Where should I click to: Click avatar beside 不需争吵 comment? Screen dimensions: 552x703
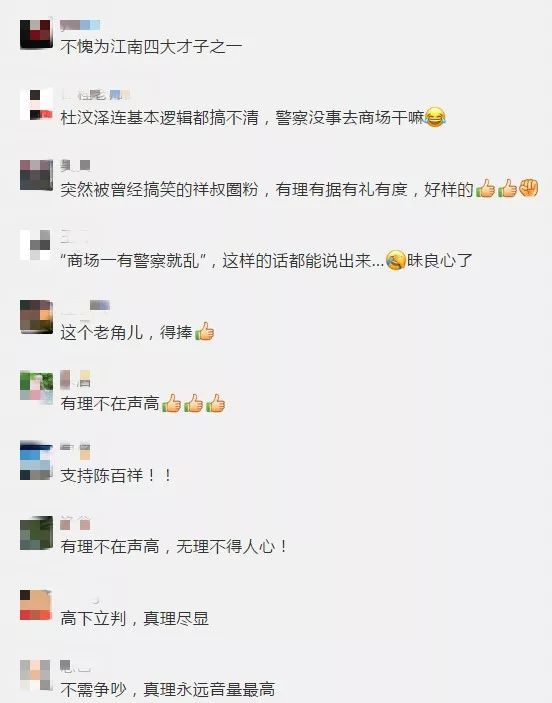tap(36, 675)
